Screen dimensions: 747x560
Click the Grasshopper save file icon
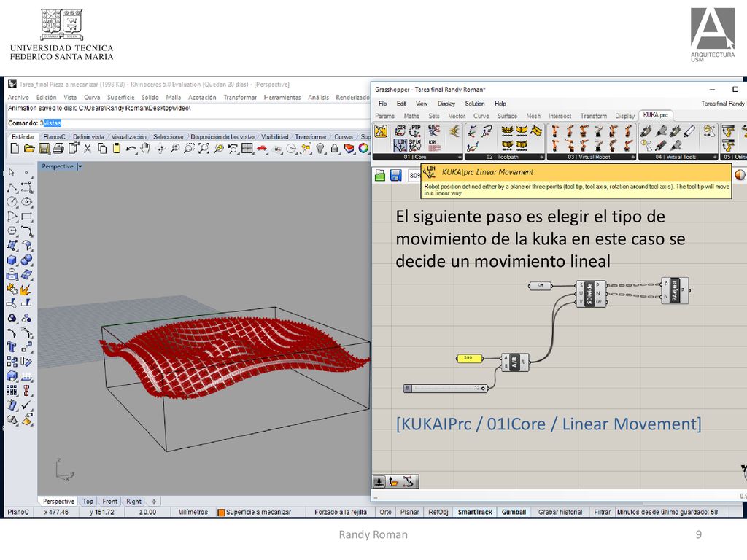(395, 175)
